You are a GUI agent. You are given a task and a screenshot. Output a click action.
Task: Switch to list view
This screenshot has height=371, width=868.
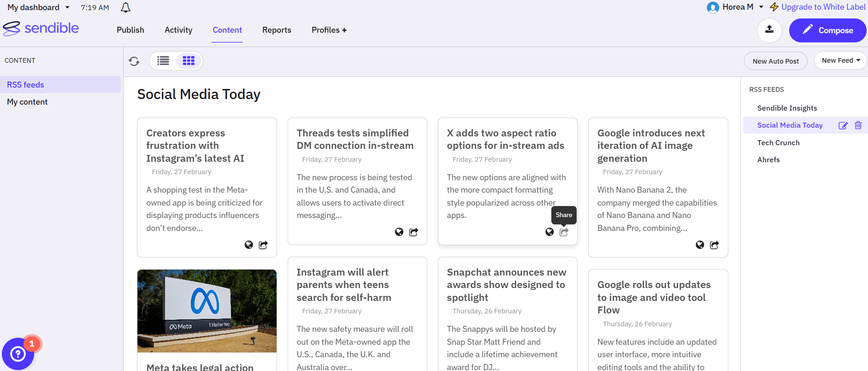click(x=163, y=61)
